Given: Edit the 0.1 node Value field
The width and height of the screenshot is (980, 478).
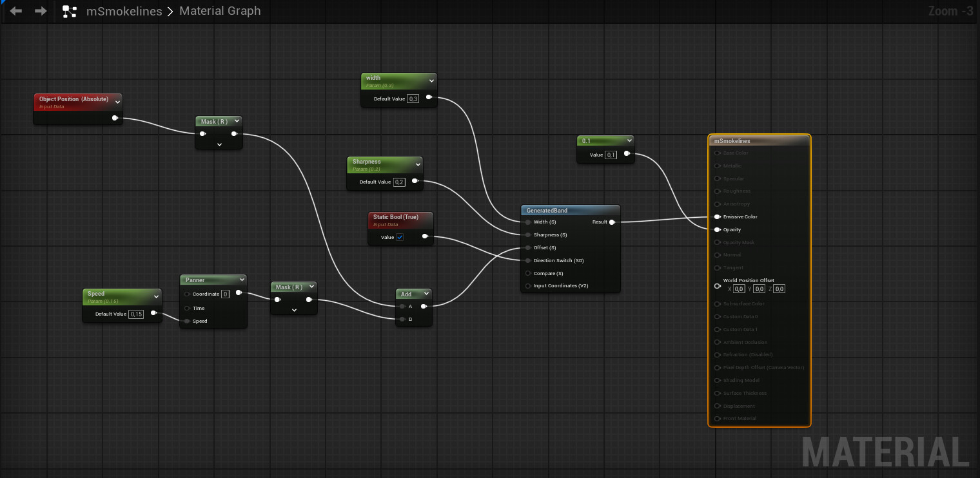Looking at the screenshot, I should pos(611,155).
